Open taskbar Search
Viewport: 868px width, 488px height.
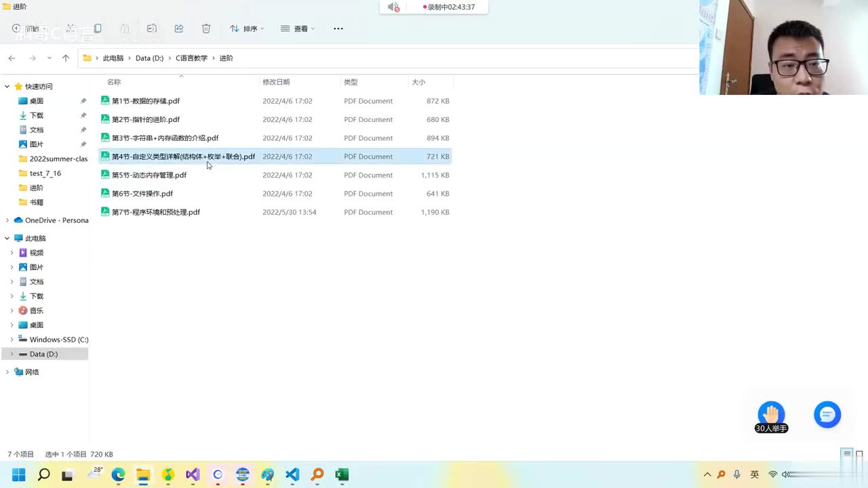(x=43, y=474)
